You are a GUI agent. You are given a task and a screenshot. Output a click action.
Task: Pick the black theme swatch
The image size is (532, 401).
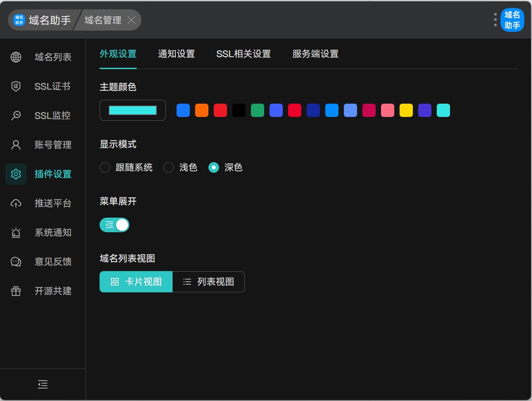tap(239, 110)
